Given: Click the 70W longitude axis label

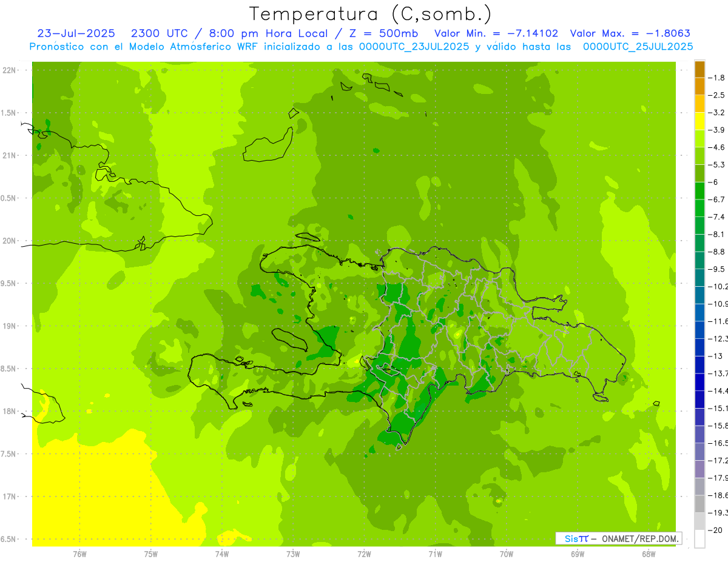Looking at the screenshot, I should coord(507,554).
